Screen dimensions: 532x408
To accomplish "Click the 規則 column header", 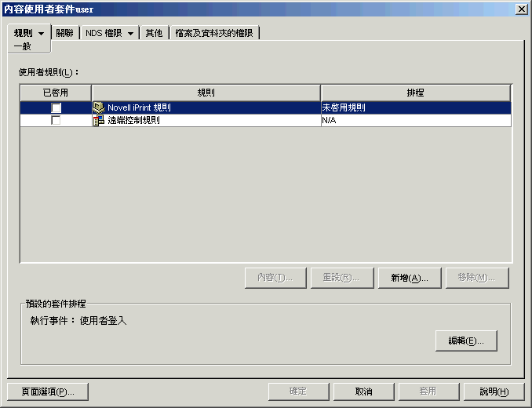I will click(x=206, y=93).
